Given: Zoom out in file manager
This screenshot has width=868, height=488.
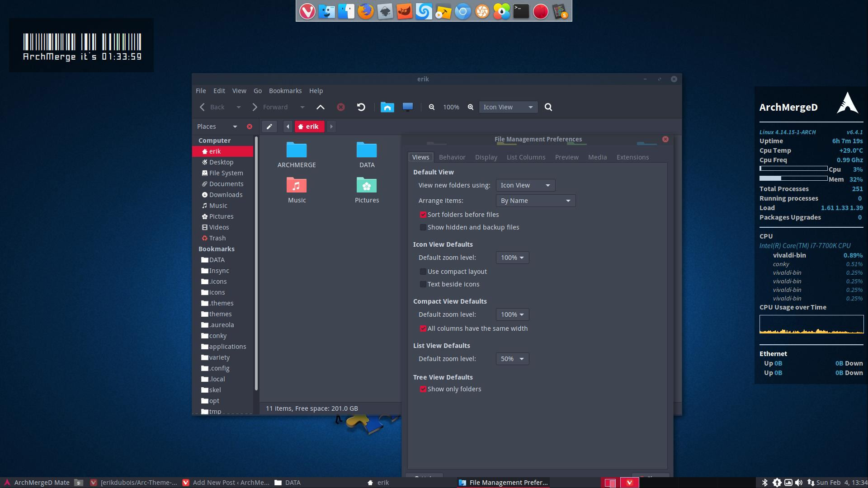Looking at the screenshot, I should click(432, 107).
